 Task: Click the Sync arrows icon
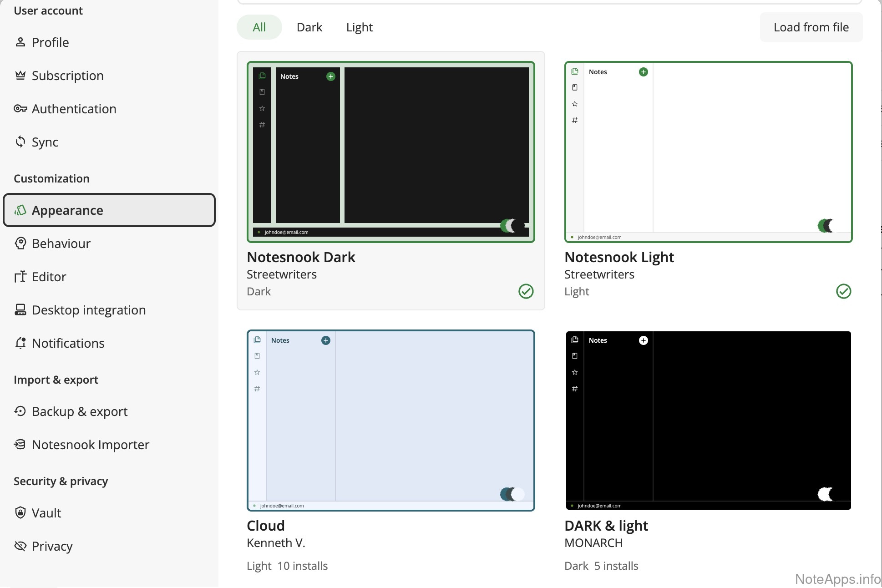click(20, 142)
